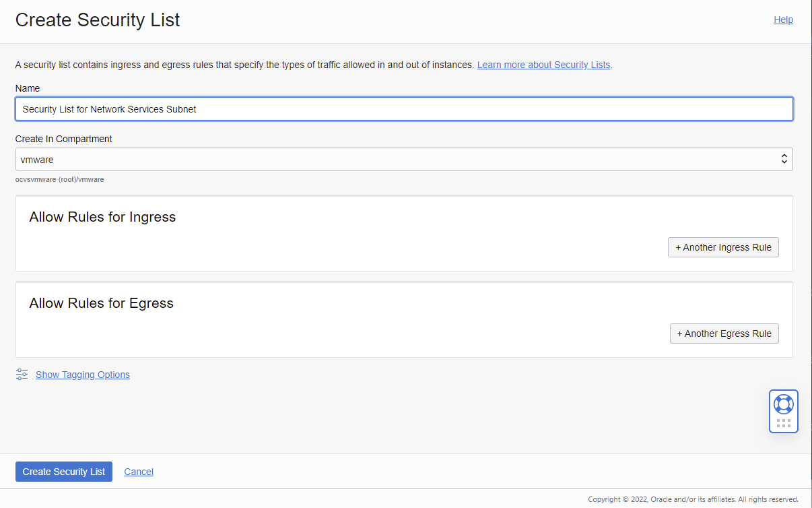Screen dimensions: 812x508
Task: Click the Name field label
Action: click(28, 88)
